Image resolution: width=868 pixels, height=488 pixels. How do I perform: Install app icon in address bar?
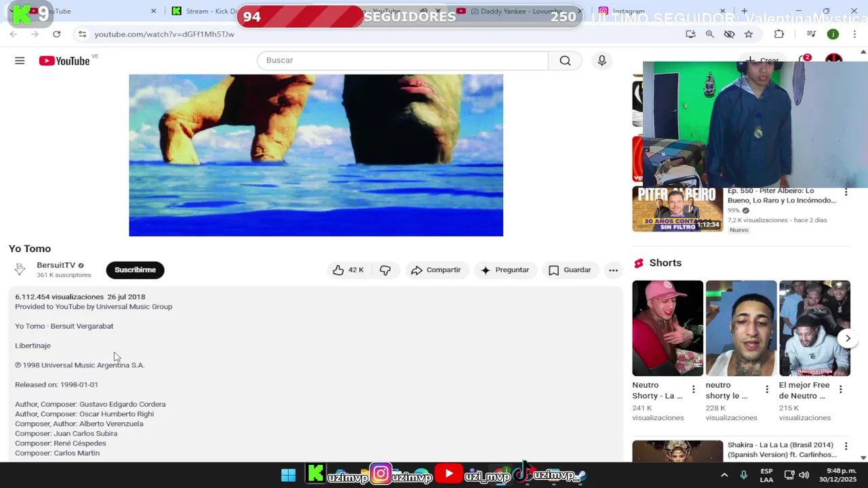(690, 34)
